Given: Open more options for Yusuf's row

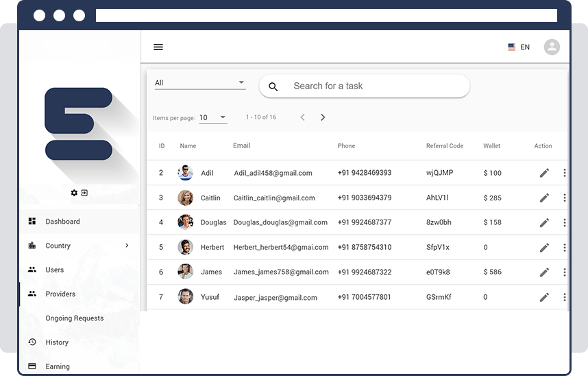Looking at the screenshot, I should pyautogui.click(x=565, y=297).
